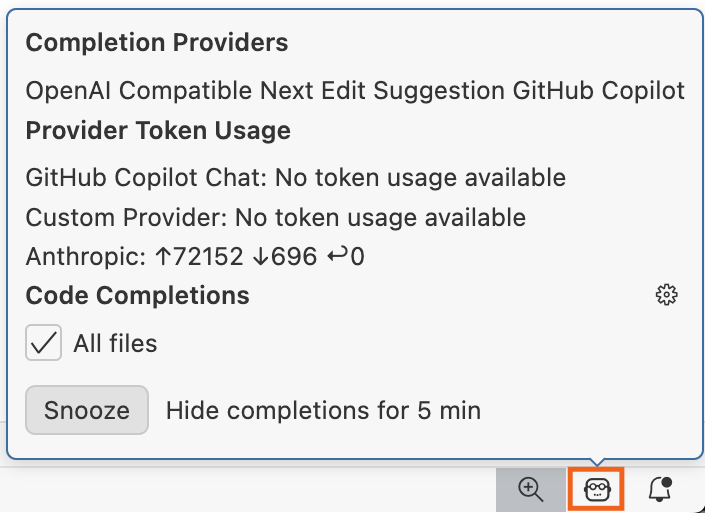Select the Next Edit Suggestion provider
The image size is (705, 513).
pos(383,91)
